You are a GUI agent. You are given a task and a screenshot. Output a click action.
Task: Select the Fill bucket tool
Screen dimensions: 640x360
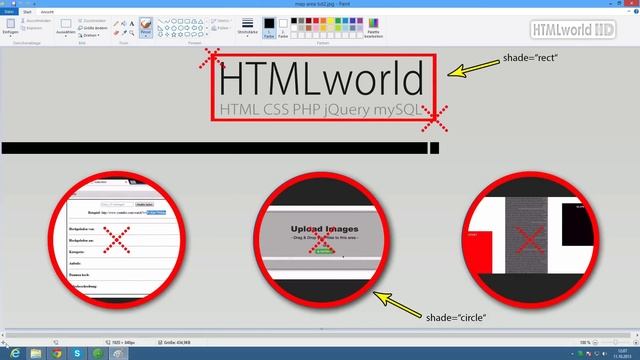(x=124, y=24)
